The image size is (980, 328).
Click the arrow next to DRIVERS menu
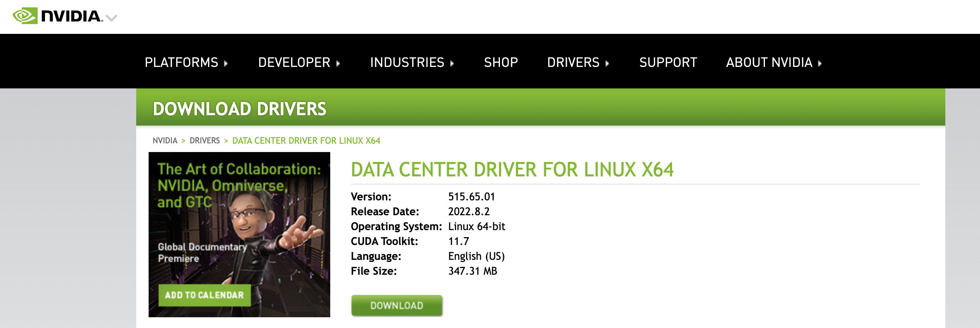[607, 63]
